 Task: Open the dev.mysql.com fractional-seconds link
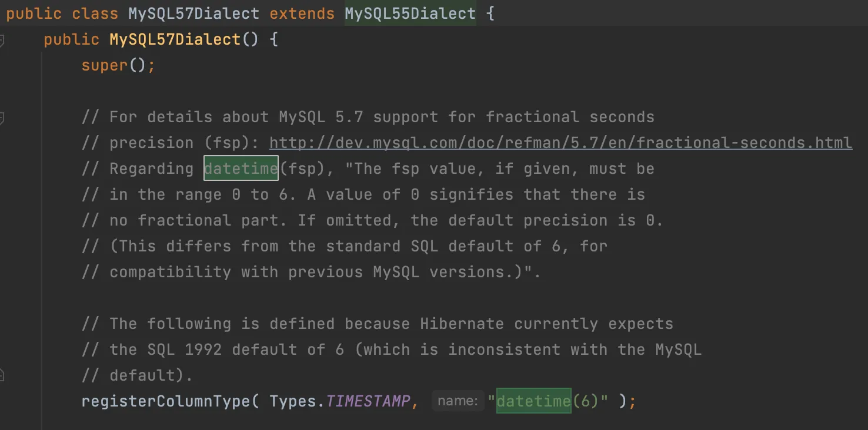tap(560, 143)
